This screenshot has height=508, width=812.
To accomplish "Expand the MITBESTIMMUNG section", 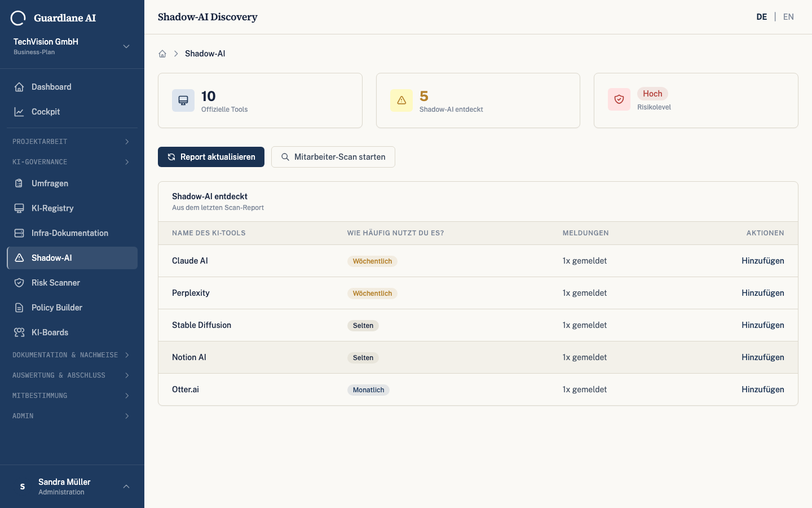I will [72, 396].
